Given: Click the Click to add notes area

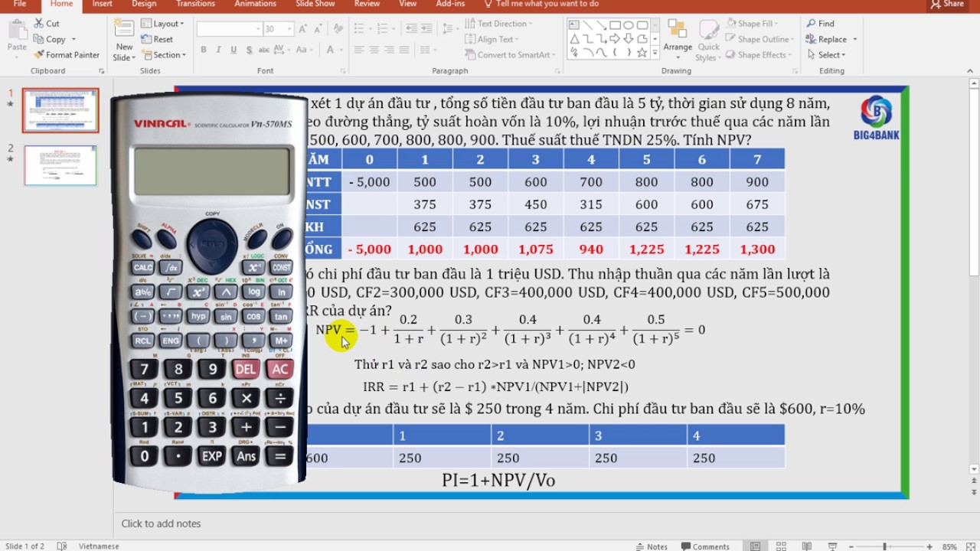Looking at the screenshot, I should pos(161,523).
